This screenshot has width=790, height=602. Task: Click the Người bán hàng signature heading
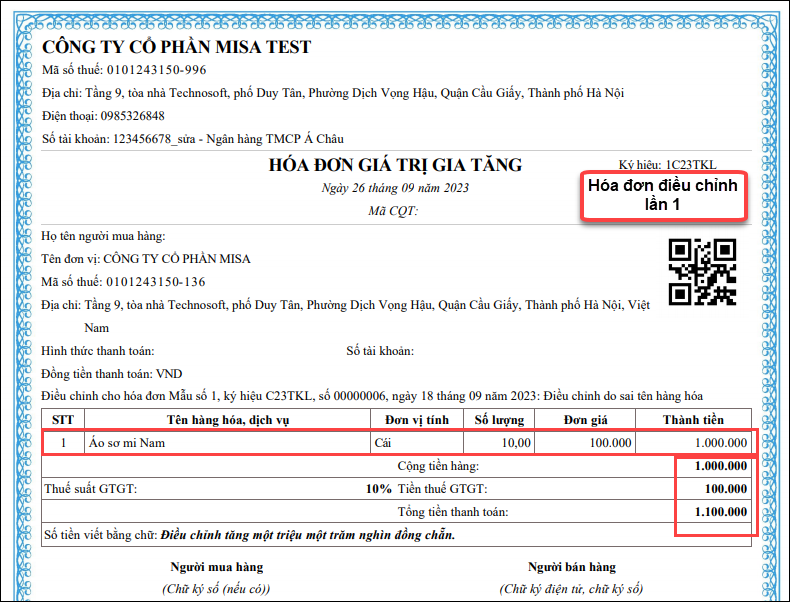pyautogui.click(x=572, y=567)
